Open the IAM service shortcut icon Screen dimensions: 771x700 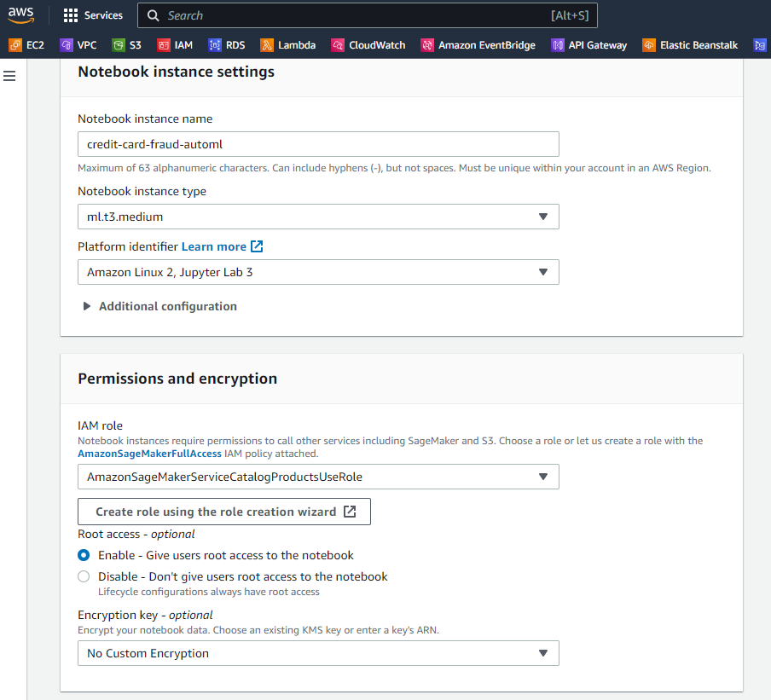coord(165,45)
